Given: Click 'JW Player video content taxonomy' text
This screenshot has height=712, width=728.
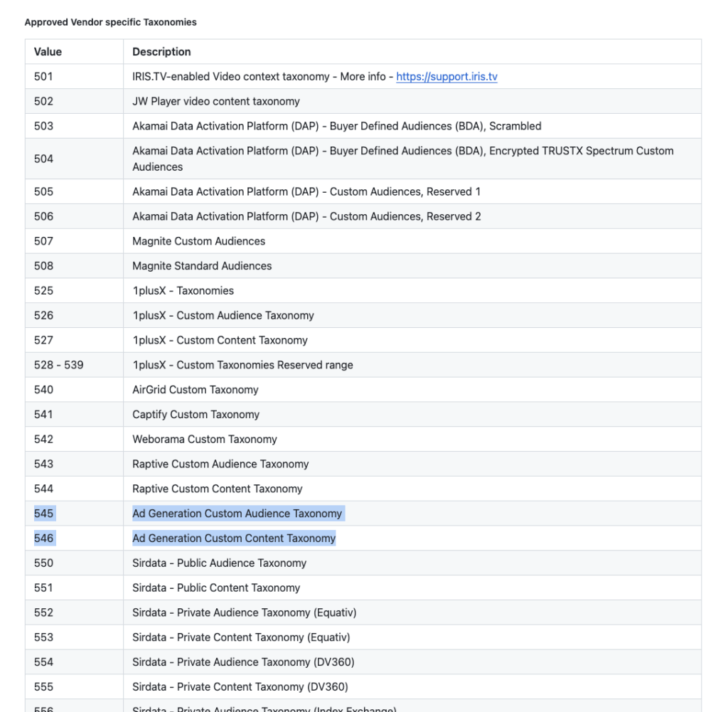Looking at the screenshot, I should coord(216,102).
